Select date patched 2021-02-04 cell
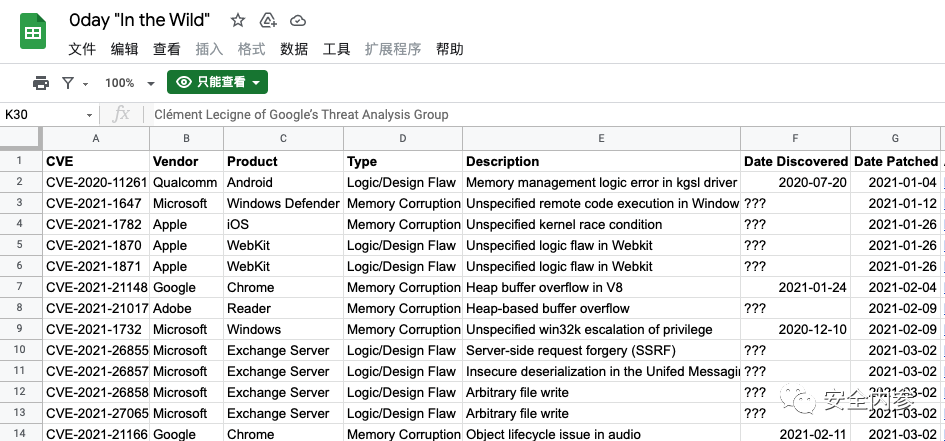The width and height of the screenshot is (945, 441). coord(895,287)
